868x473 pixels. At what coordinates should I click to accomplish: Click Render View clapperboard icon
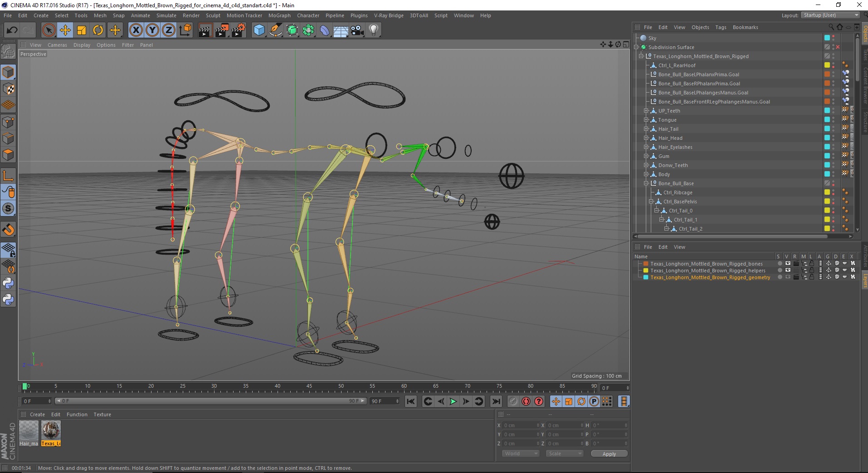pos(205,30)
